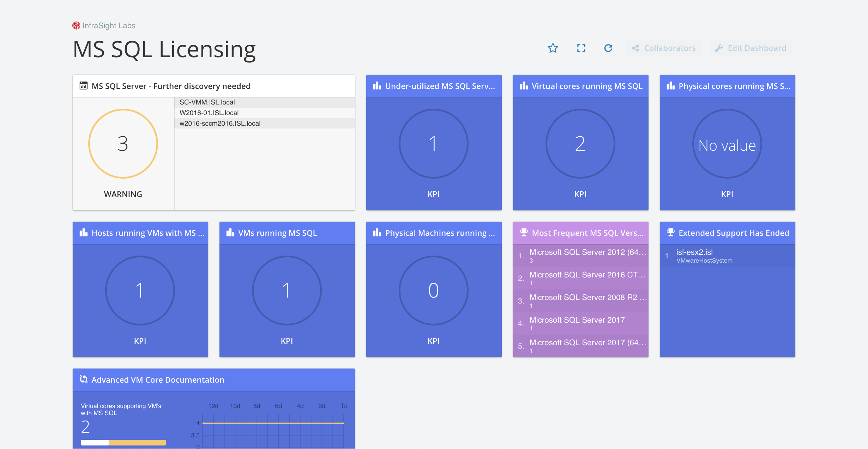
Task: Click the 12d chart axis label
Action: (x=213, y=406)
